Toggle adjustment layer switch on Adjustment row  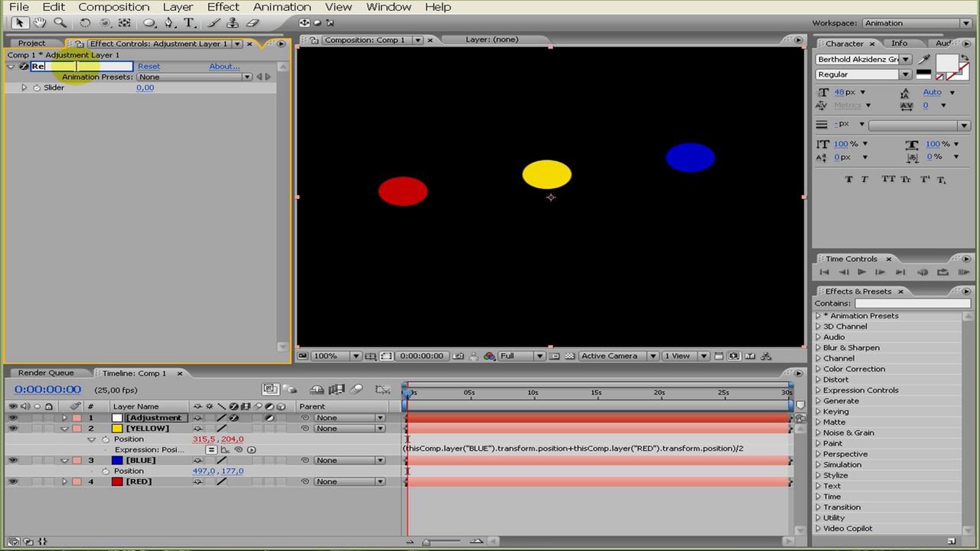pos(269,418)
